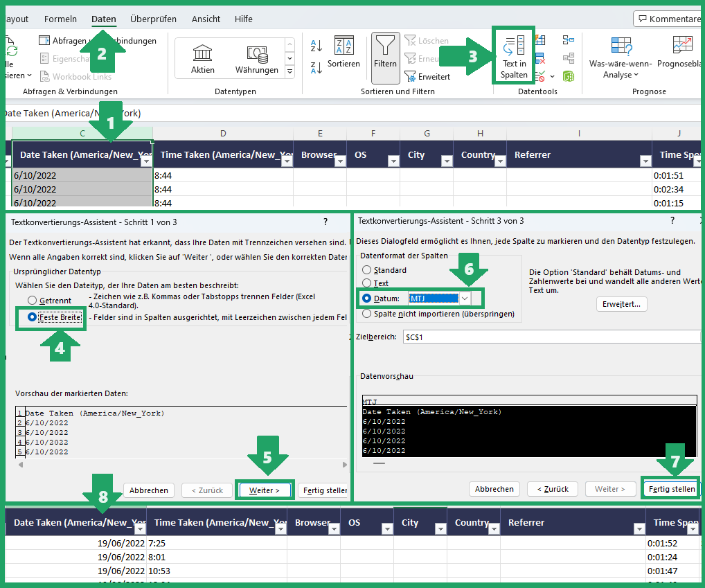This screenshot has width=705, height=588.
Task: Open the Abfragen und Verbindungen pane icon
Action: 44,40
